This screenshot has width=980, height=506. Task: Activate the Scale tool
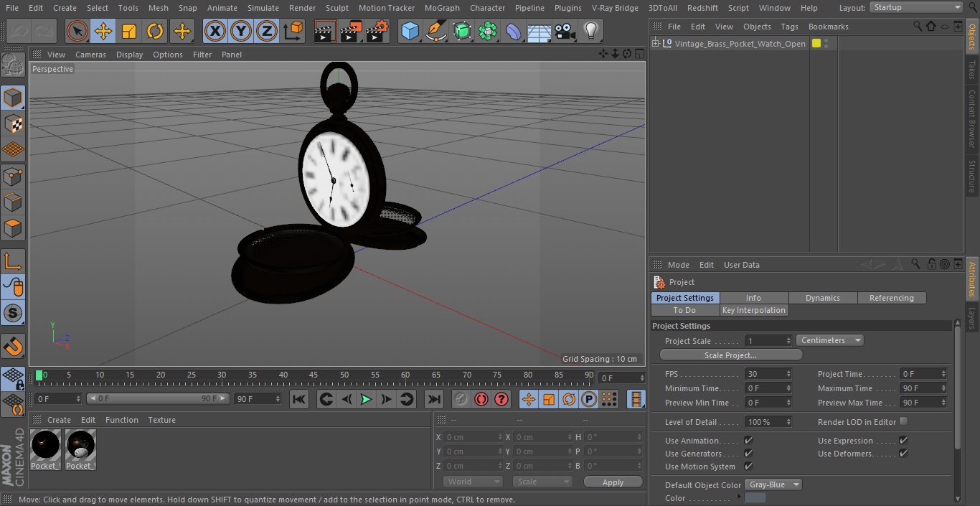[x=129, y=31]
